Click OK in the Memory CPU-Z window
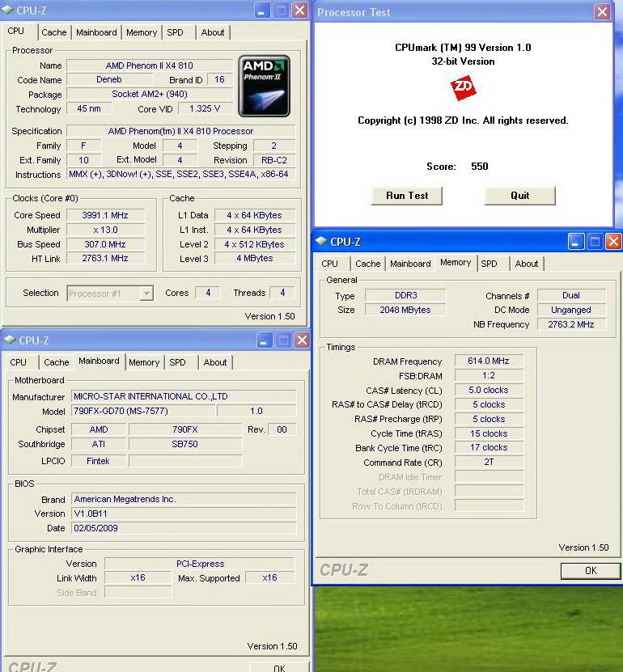This screenshot has width=623, height=672. [x=591, y=571]
